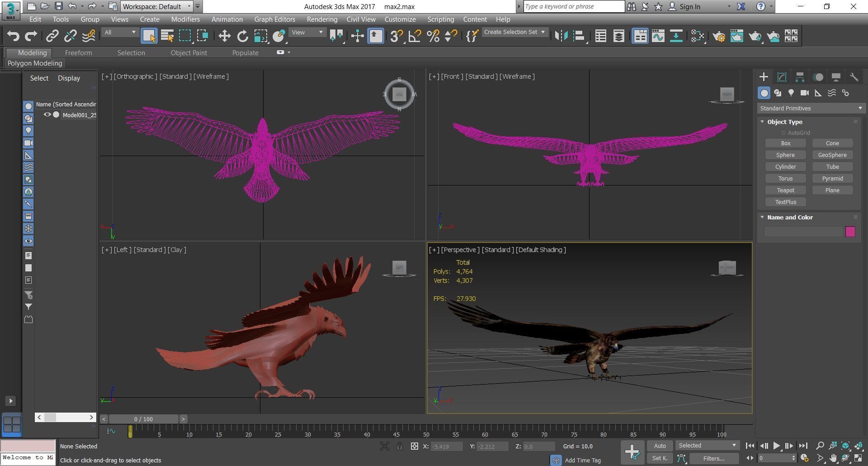Open the Workspace Default dropdown

pyautogui.click(x=156, y=6)
